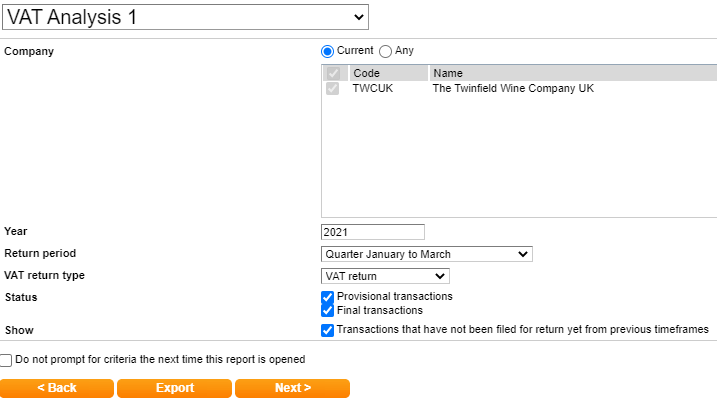Click the VAT return type label
The height and width of the screenshot is (400, 717).
click(44, 275)
